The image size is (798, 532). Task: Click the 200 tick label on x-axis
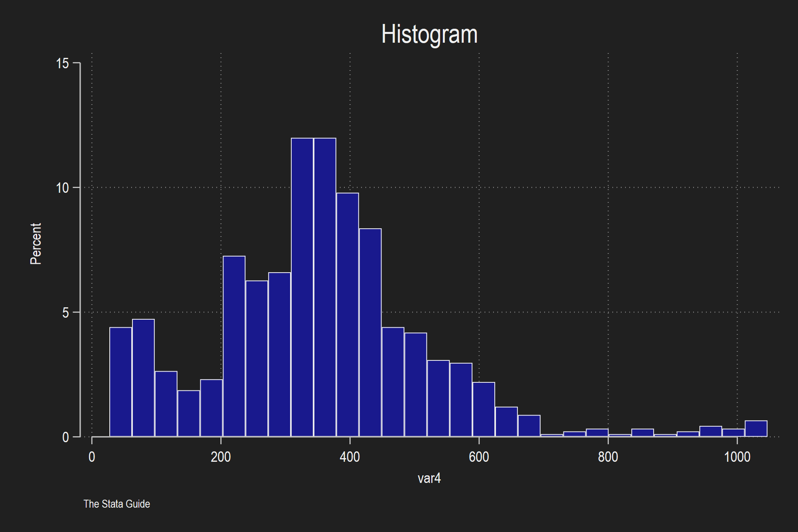pyautogui.click(x=221, y=457)
